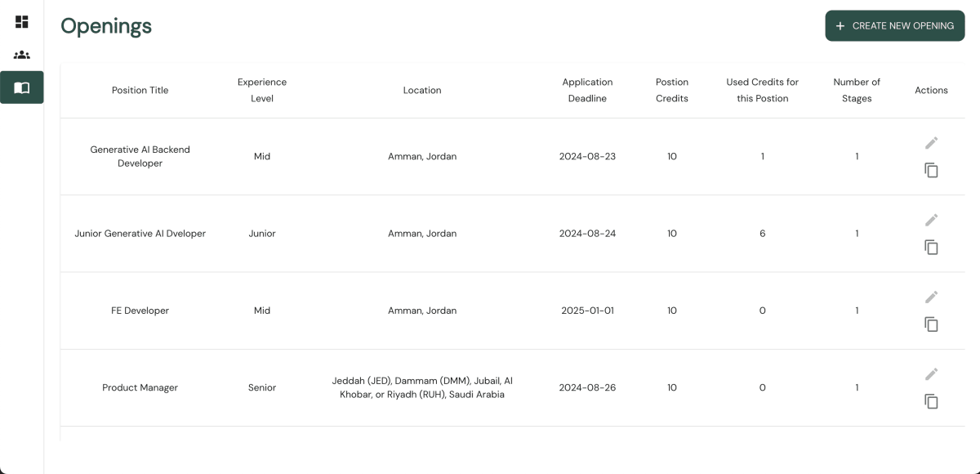Duplicate the FE Developer opening
The image size is (980, 474).
coord(931,324)
